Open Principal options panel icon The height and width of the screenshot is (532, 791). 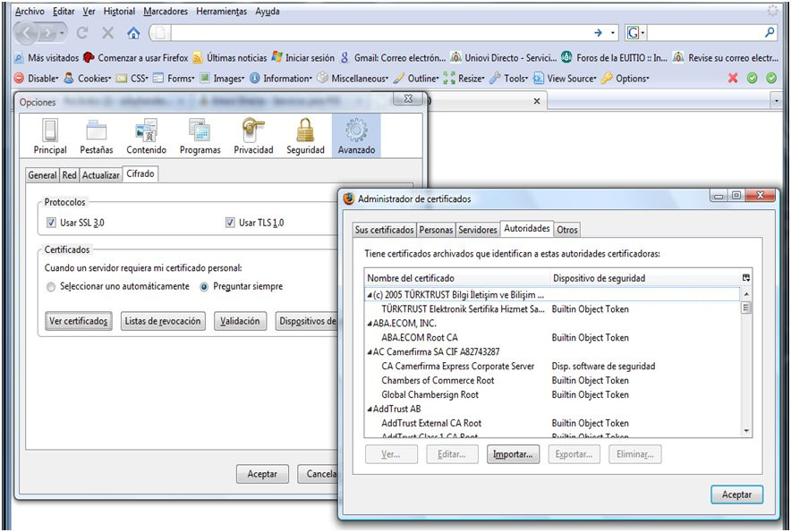pyautogui.click(x=50, y=136)
